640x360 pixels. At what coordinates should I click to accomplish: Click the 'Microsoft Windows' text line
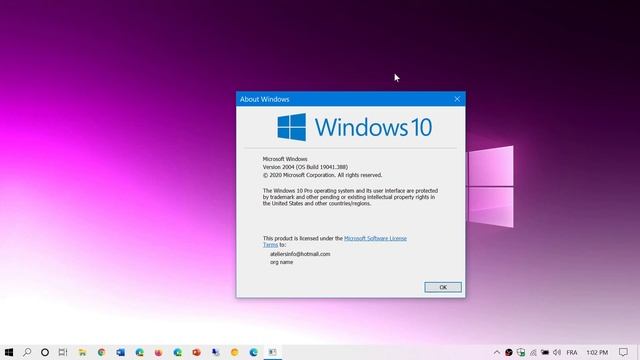(x=285, y=159)
